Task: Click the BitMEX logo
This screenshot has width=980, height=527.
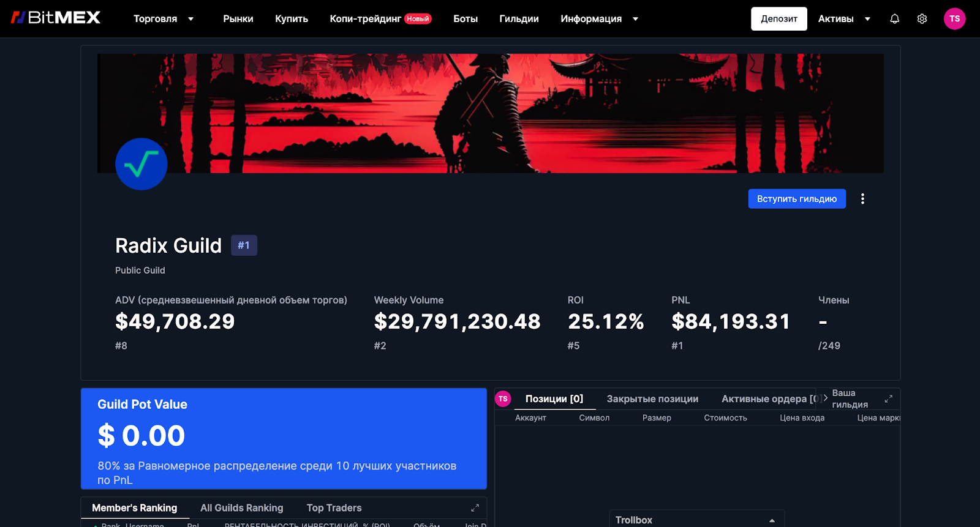Action: point(56,18)
